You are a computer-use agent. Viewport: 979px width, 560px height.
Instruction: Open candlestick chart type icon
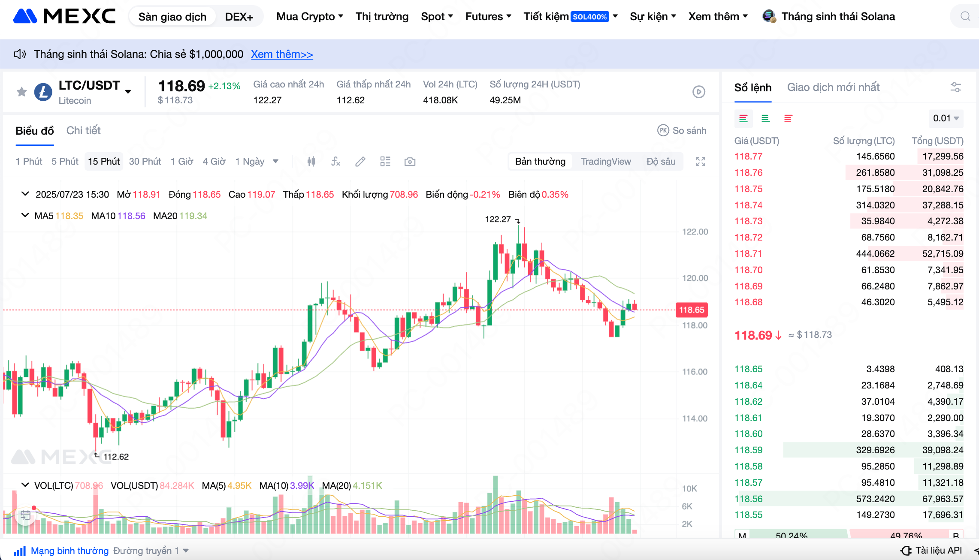311,162
